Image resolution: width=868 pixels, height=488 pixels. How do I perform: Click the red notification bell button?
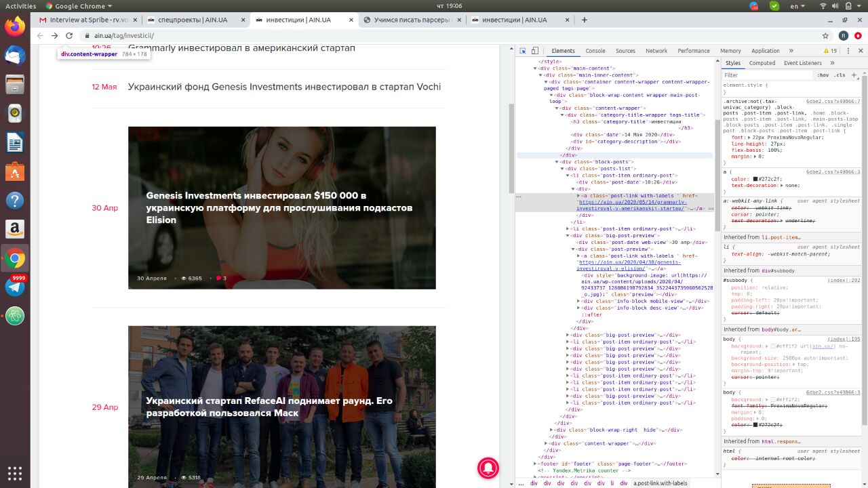tap(488, 468)
